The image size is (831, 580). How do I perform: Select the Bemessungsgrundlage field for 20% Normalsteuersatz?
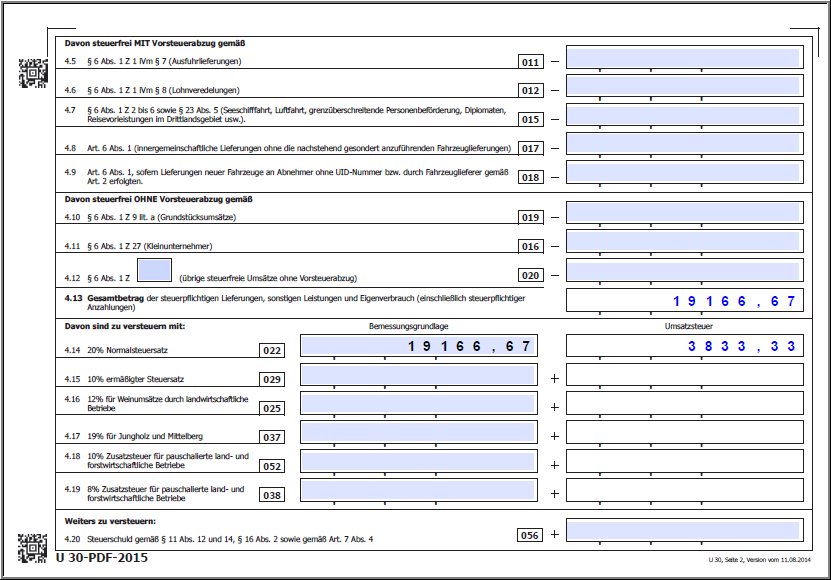point(419,346)
